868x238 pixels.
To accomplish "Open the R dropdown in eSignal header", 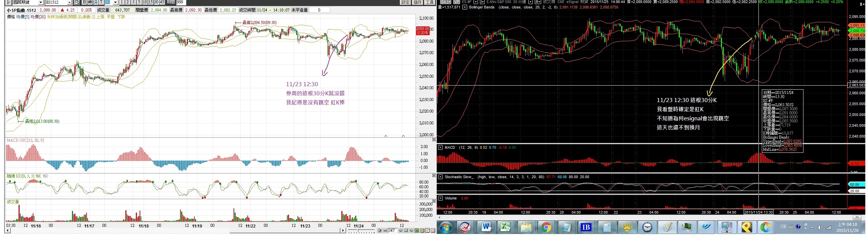I will (x=538, y=2).
